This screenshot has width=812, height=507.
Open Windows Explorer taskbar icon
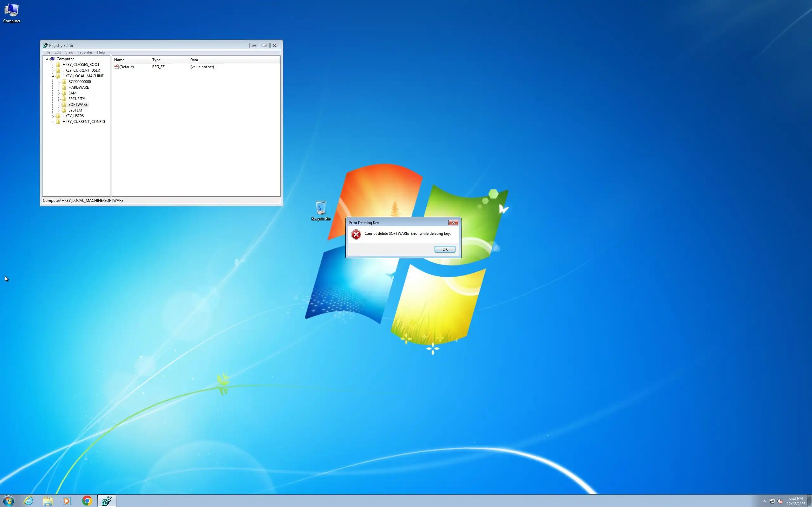coord(48,501)
